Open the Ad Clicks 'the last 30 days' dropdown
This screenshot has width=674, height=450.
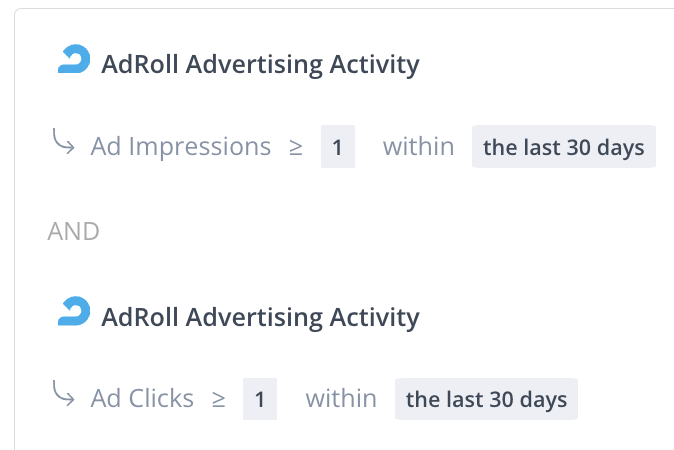(486, 399)
